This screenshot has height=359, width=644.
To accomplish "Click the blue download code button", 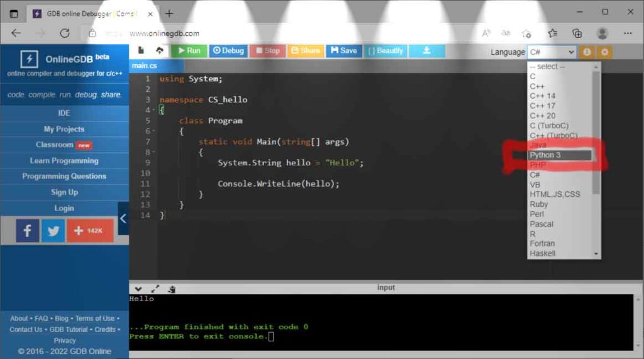I will (x=426, y=50).
